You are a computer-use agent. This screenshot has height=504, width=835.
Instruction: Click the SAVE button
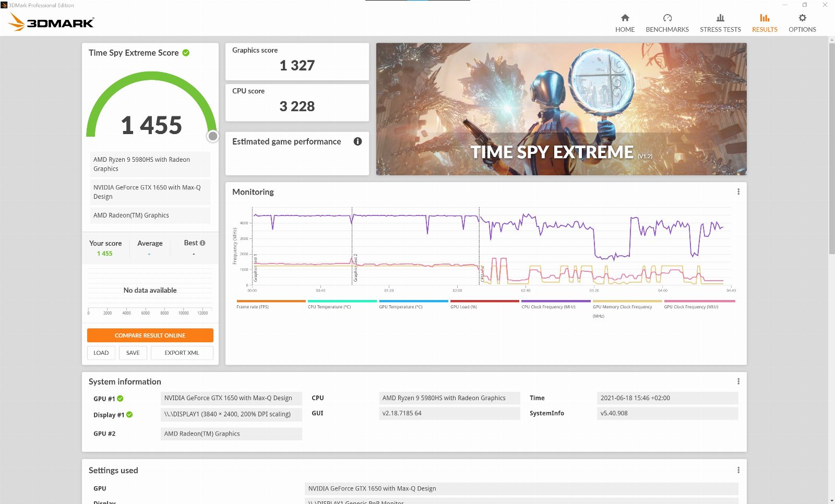[133, 353]
